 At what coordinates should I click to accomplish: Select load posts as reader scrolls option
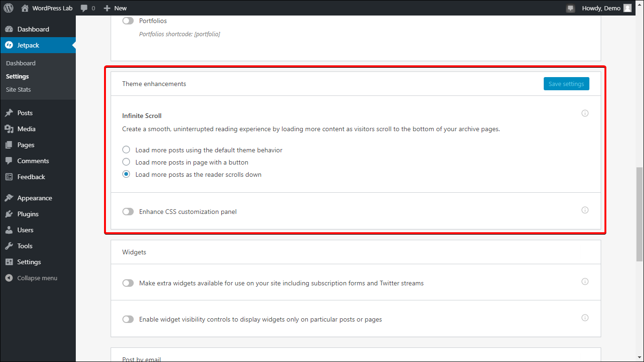coord(126,174)
